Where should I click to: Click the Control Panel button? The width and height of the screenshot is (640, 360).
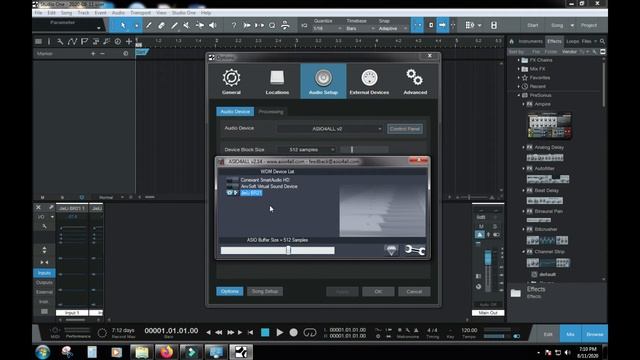pos(405,129)
